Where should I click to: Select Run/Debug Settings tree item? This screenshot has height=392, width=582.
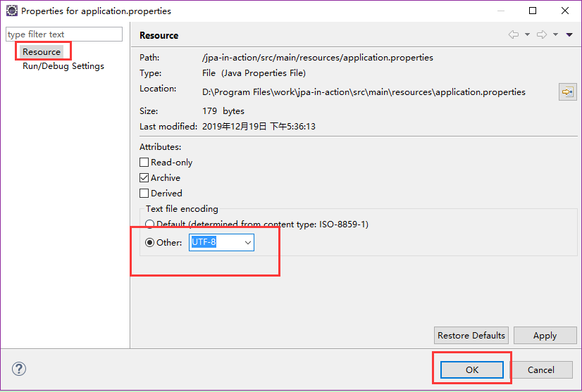tap(63, 66)
